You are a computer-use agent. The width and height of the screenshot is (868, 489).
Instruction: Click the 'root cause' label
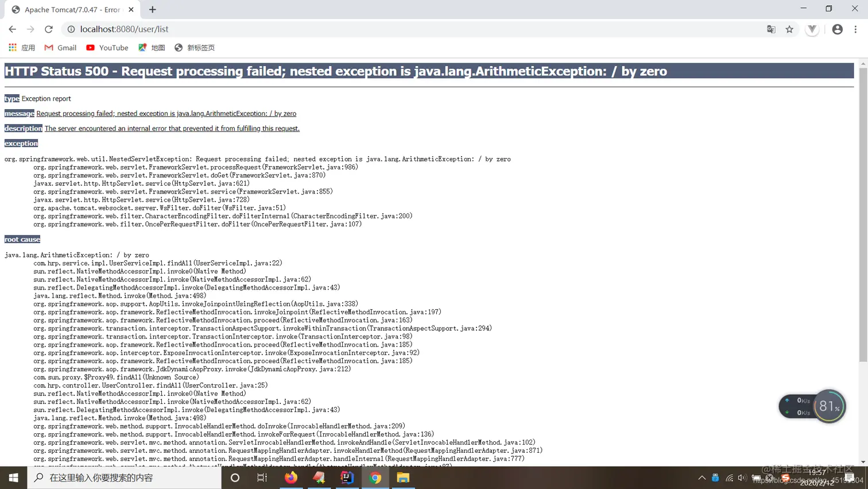pyautogui.click(x=22, y=240)
